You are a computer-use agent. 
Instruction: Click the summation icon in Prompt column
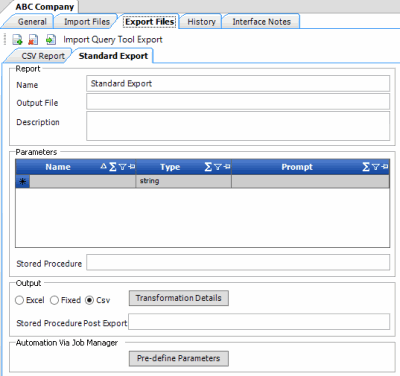[x=366, y=167]
